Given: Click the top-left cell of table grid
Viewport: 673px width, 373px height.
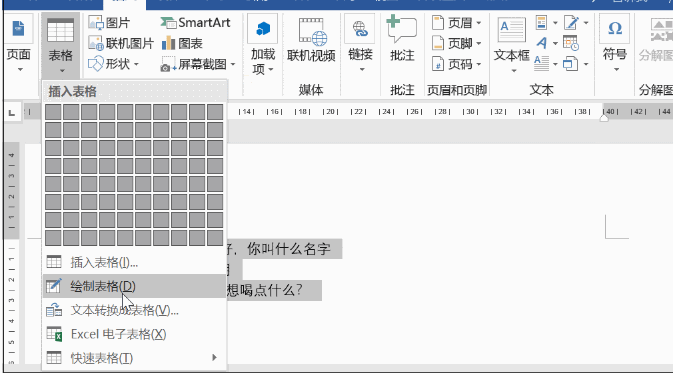Looking at the screenshot, I should [x=53, y=112].
